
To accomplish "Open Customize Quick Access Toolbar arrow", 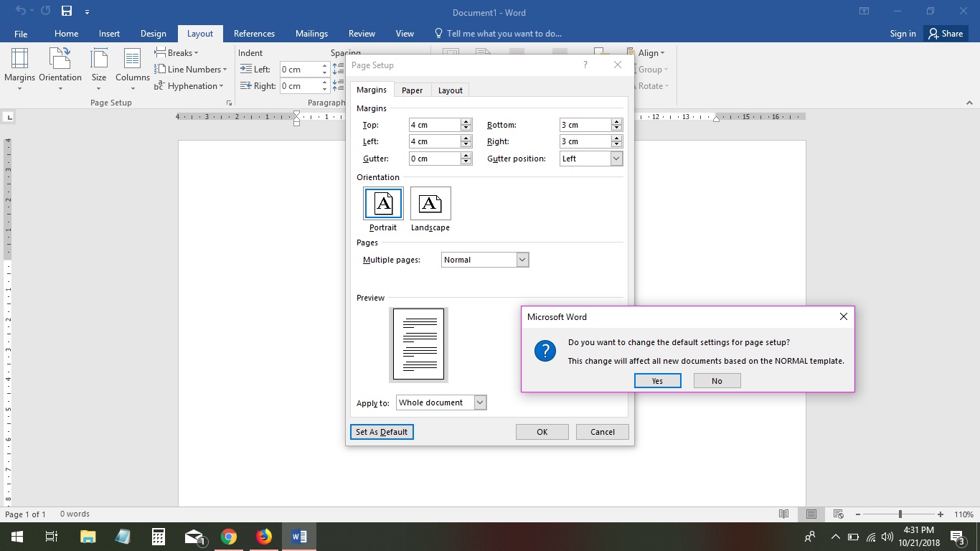I will point(87,12).
